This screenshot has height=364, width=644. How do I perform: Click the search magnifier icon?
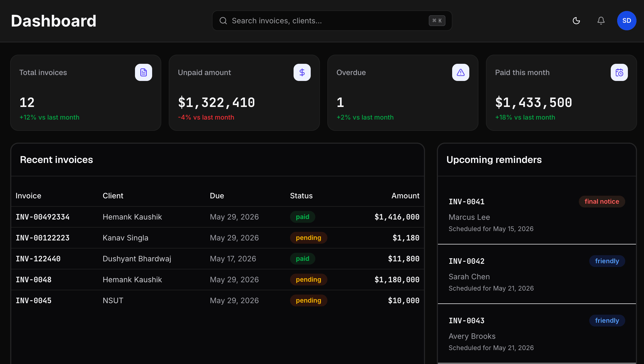coord(223,21)
